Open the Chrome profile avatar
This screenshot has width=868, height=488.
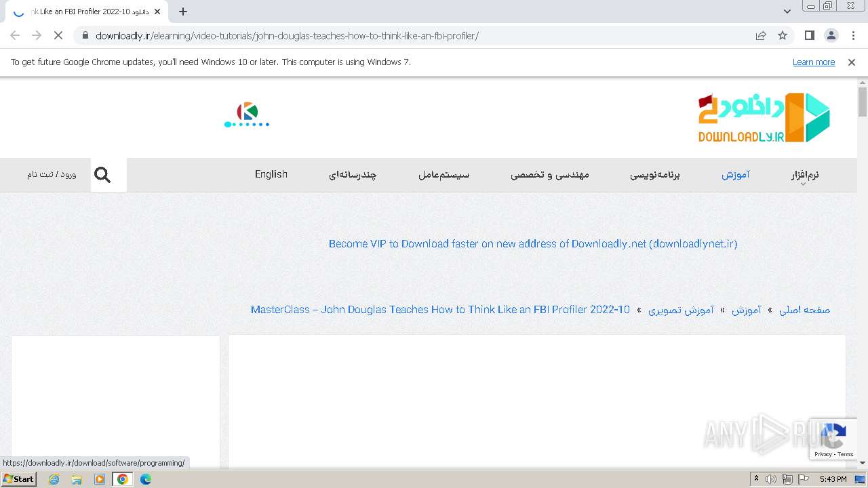click(x=831, y=35)
